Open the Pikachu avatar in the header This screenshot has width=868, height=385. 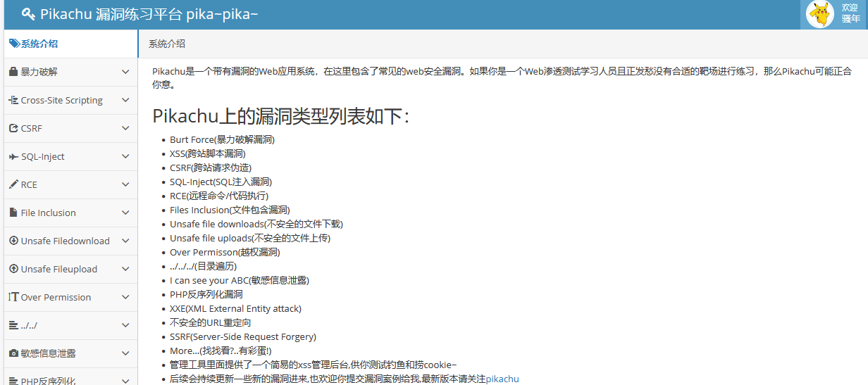(819, 14)
